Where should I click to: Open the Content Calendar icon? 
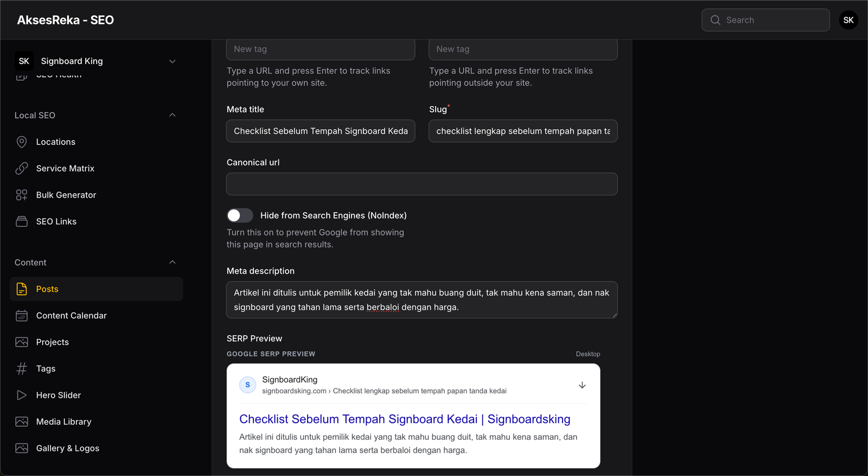[22, 315]
